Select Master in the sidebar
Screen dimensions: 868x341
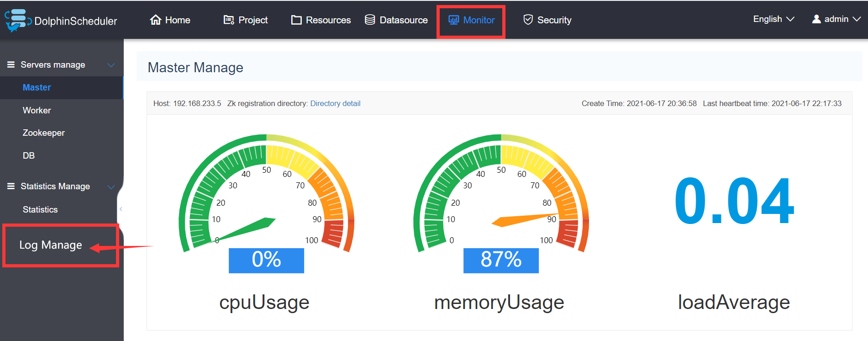point(62,87)
